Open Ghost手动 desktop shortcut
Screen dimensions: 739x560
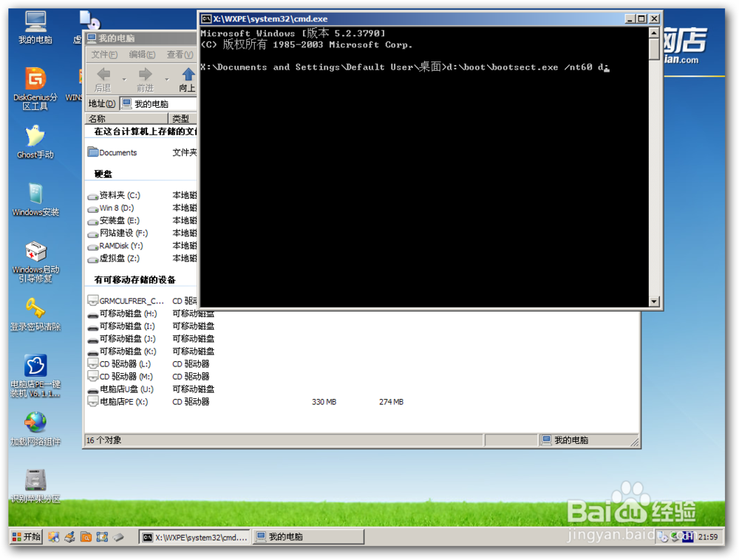(x=35, y=141)
